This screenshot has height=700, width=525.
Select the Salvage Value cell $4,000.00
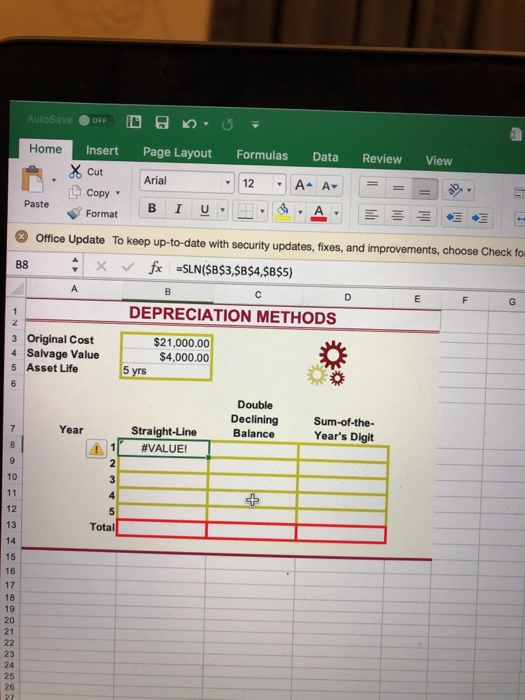click(x=166, y=357)
